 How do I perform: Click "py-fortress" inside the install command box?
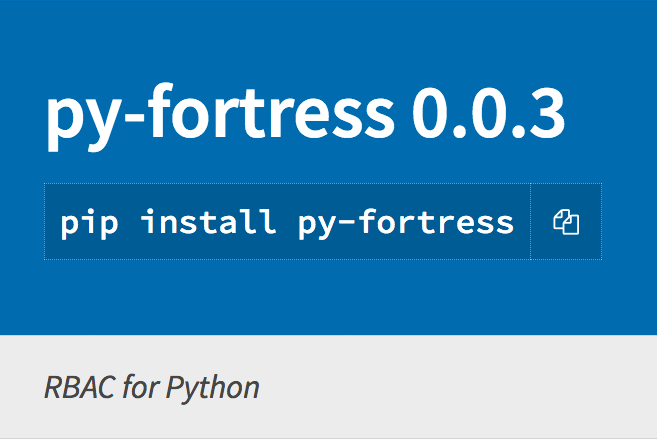click(x=405, y=222)
